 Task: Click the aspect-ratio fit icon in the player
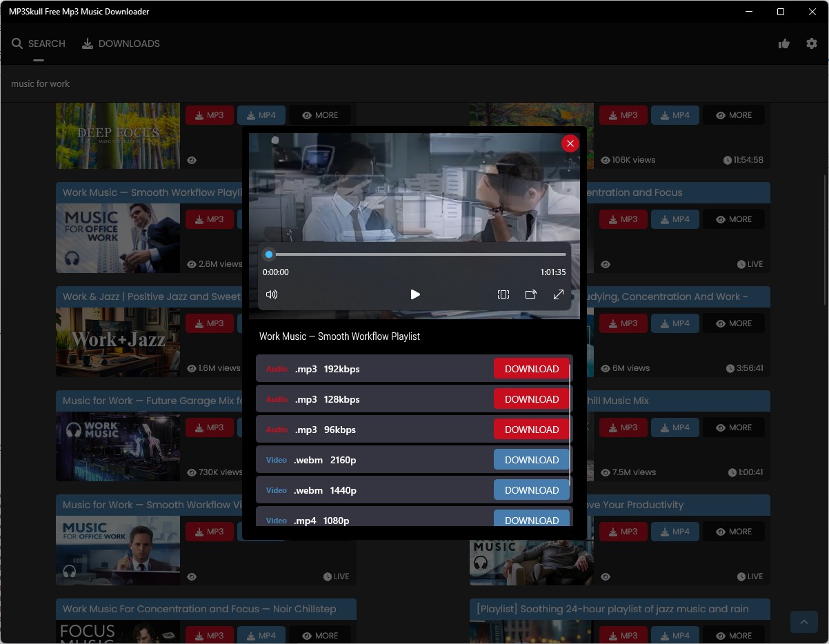(x=503, y=294)
